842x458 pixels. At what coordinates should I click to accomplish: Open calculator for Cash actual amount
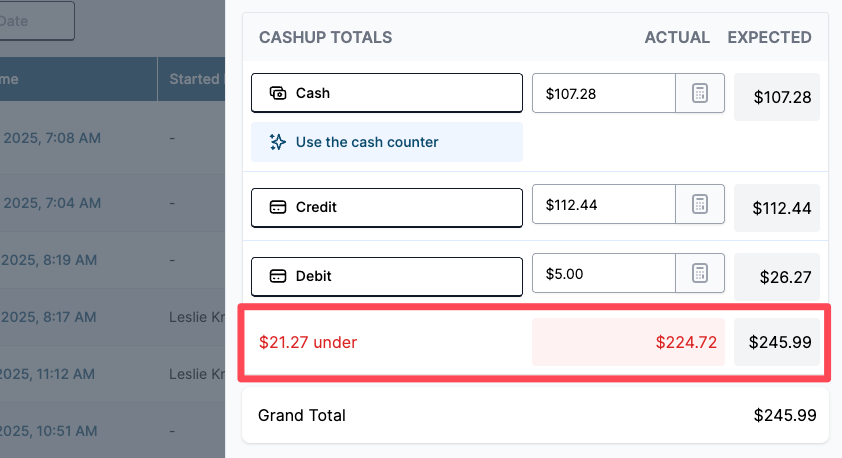click(x=700, y=93)
